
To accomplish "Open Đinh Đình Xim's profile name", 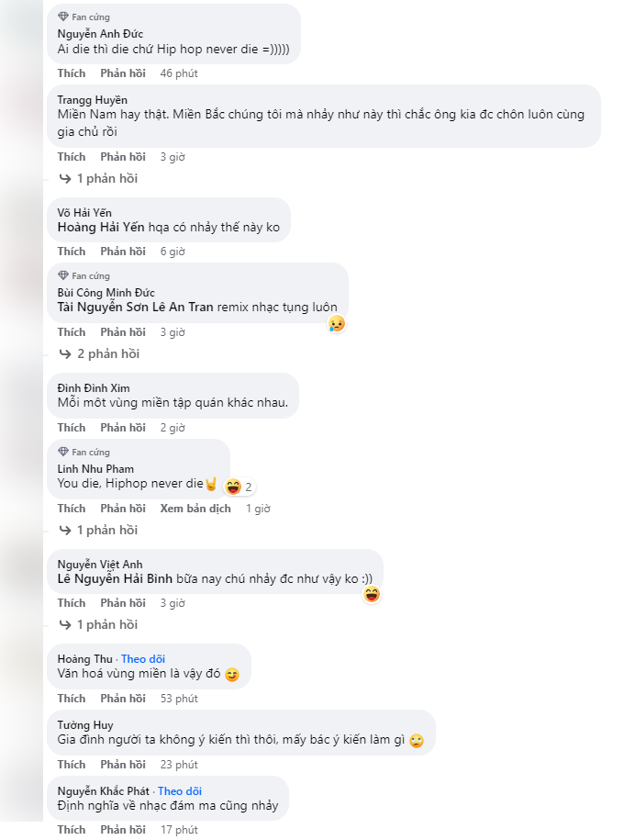I will [94, 388].
